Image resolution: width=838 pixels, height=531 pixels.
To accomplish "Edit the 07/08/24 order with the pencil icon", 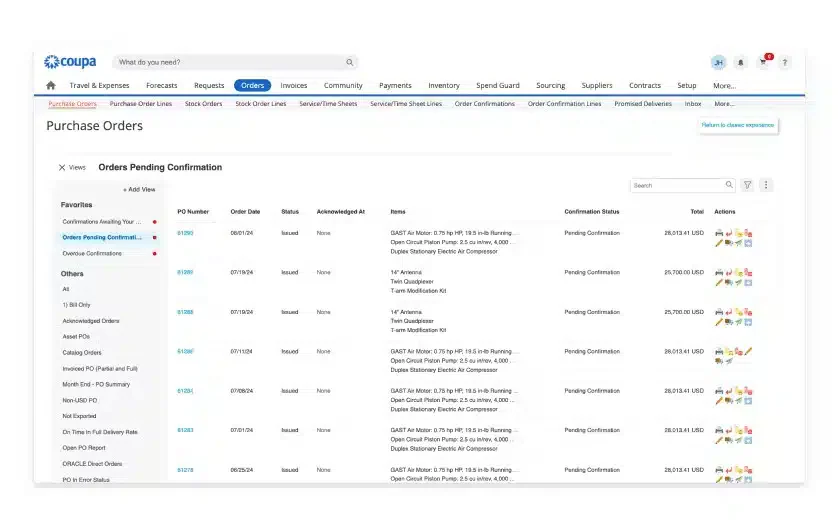I will point(719,401).
